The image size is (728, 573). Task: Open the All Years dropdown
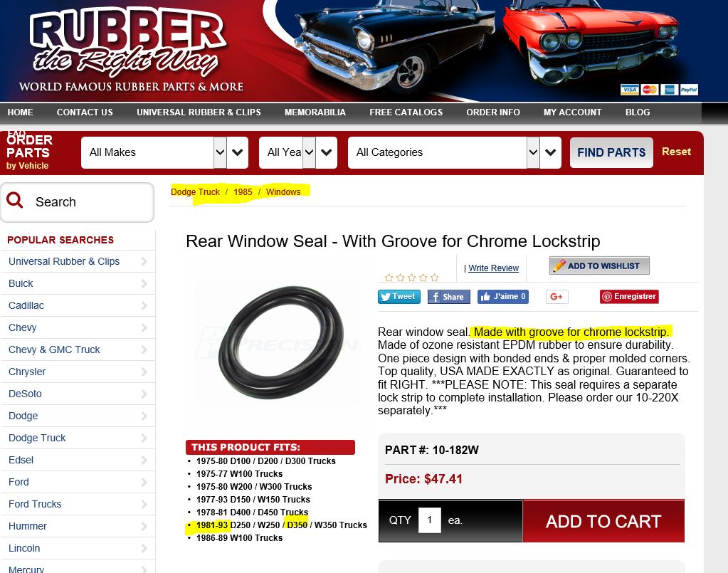tap(297, 152)
